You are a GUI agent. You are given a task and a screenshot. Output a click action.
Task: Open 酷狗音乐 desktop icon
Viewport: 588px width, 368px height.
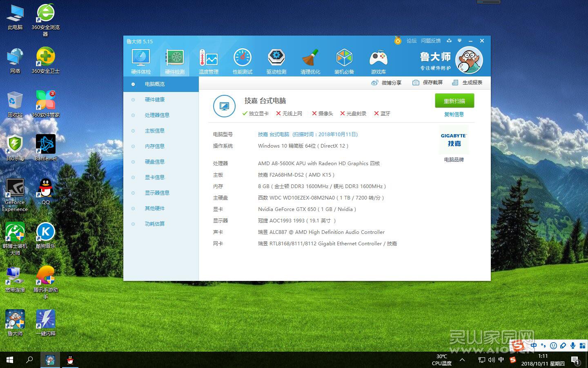tap(46, 236)
